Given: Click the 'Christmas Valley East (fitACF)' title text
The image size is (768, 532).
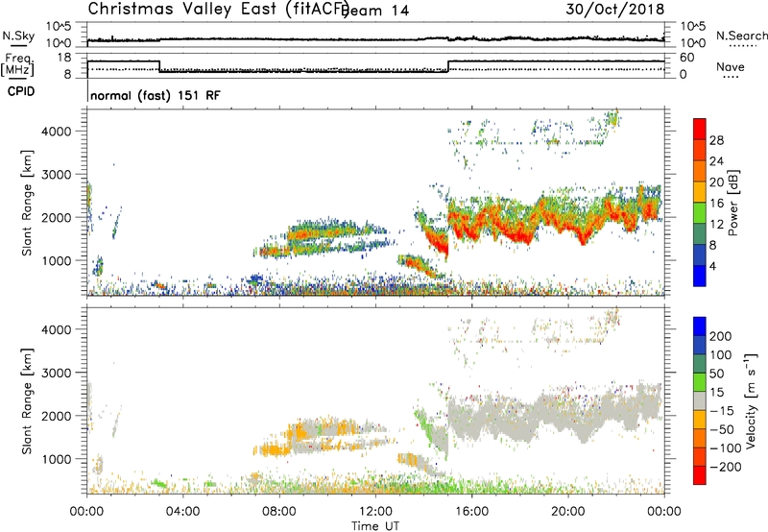Looking at the screenshot, I should point(219,9).
